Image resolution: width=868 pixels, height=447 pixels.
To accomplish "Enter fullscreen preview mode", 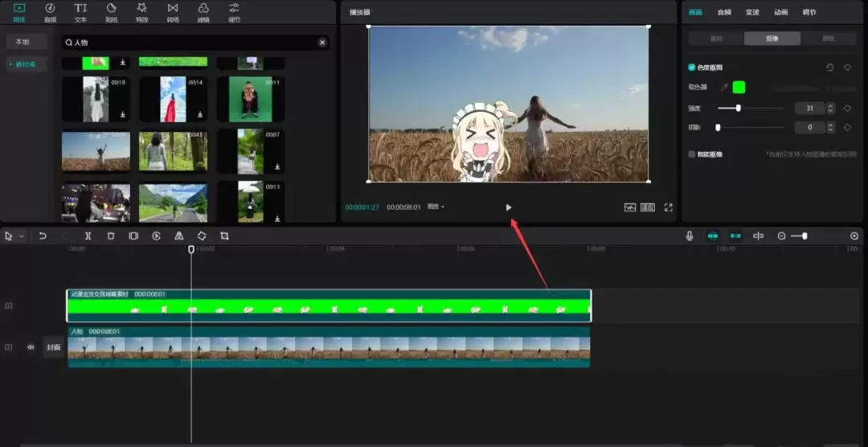I will [x=668, y=207].
